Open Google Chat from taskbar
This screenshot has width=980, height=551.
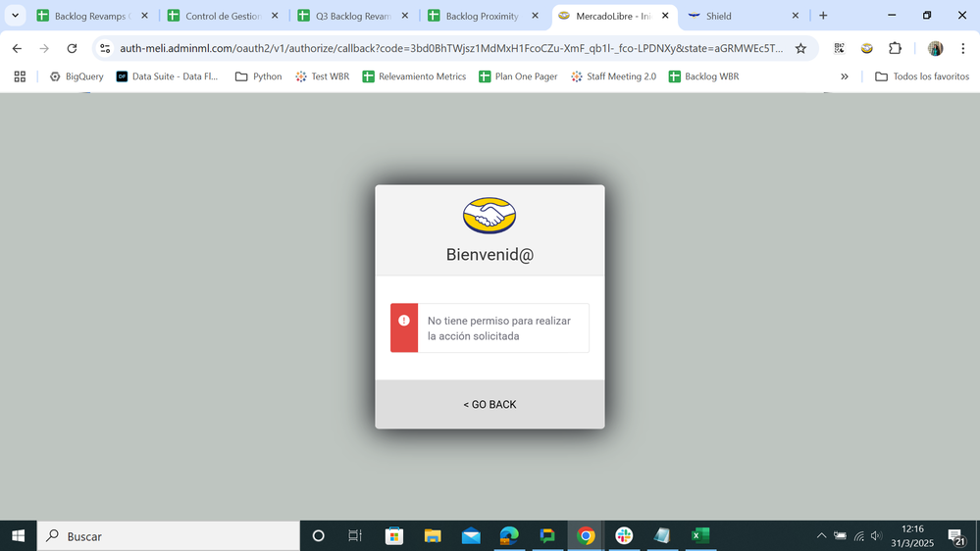[547, 536]
